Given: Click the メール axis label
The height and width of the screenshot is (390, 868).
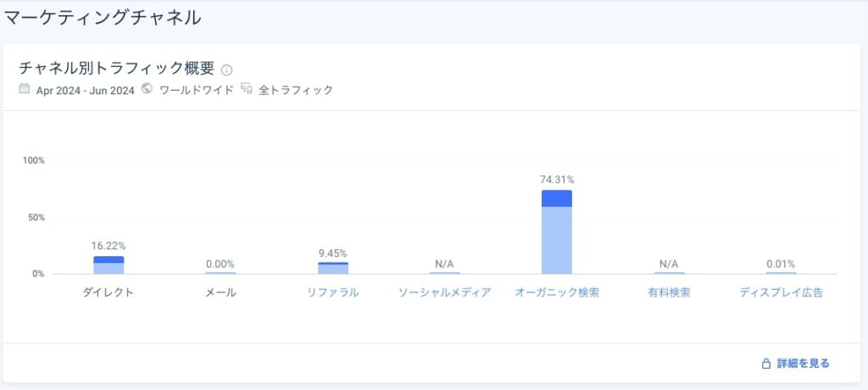Looking at the screenshot, I should coord(220,292).
